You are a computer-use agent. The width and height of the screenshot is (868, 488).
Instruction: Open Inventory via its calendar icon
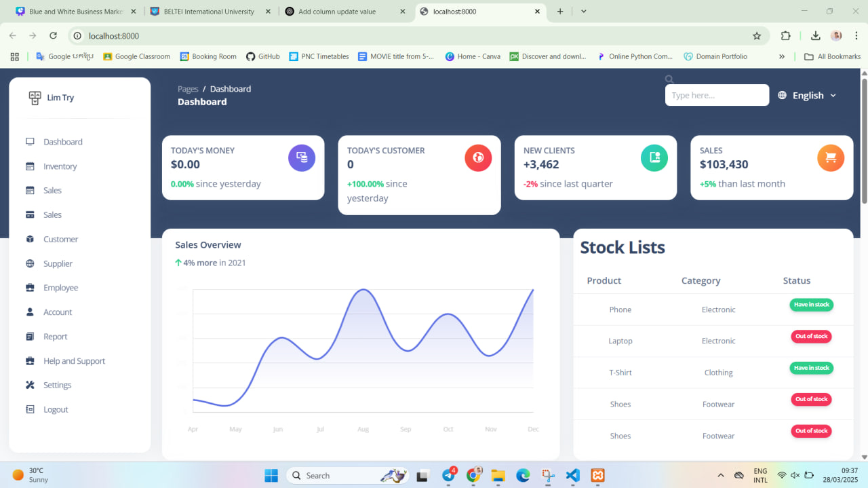point(30,166)
